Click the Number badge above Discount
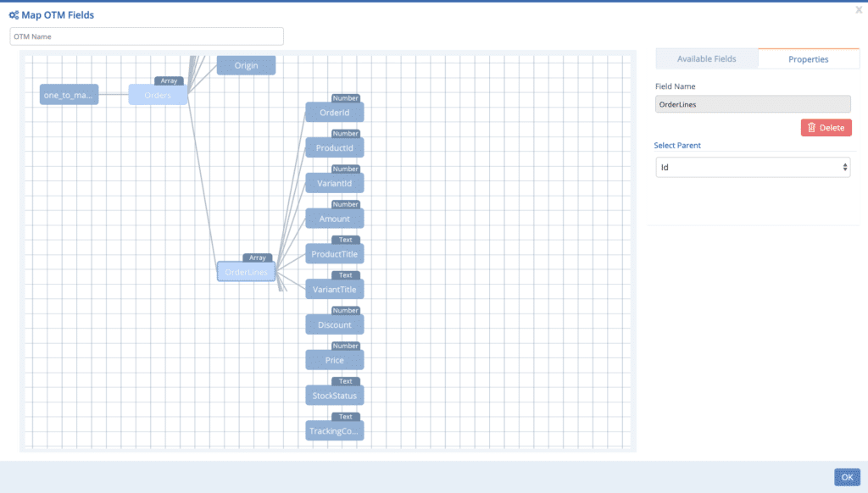 tap(346, 310)
